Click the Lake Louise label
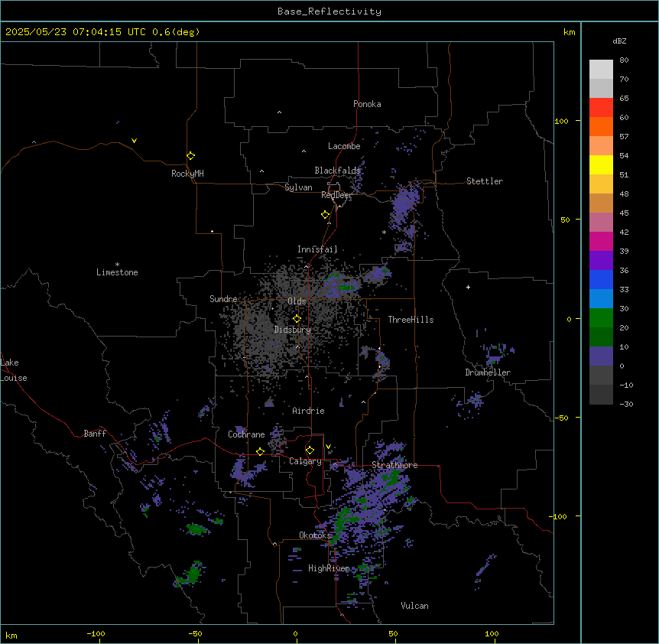 coord(14,370)
